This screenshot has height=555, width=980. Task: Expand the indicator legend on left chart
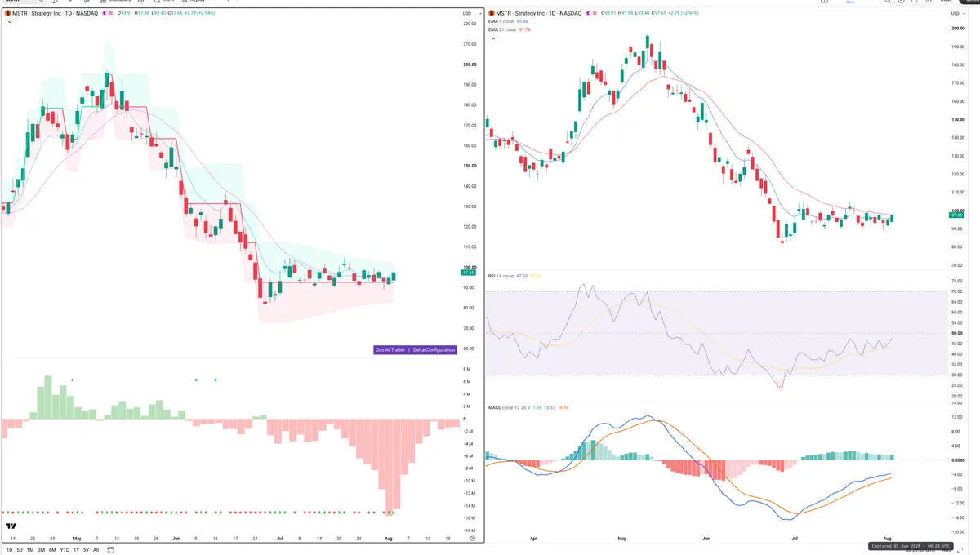9,23
